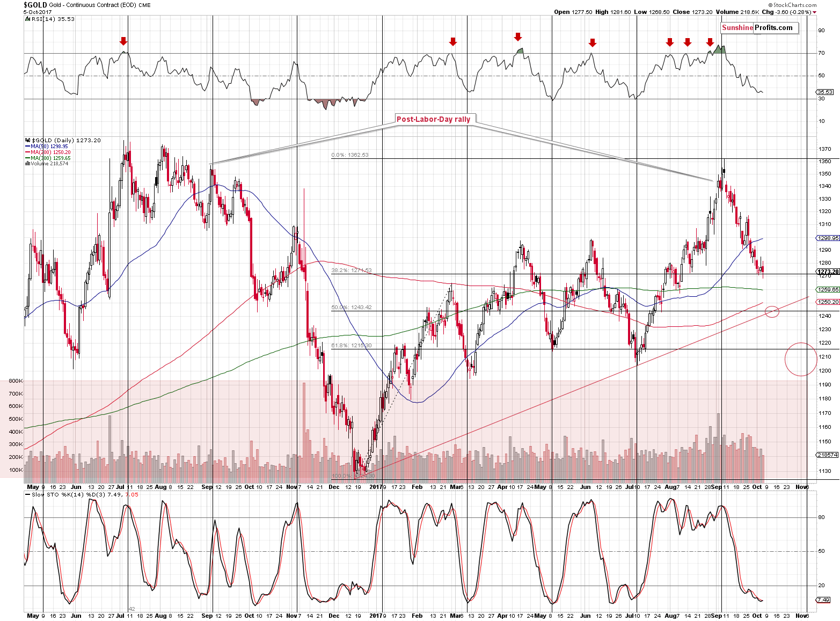This screenshot has height=621, width=840.
Task: Click the 5-Oct-2017 chart date
Action: [38, 12]
